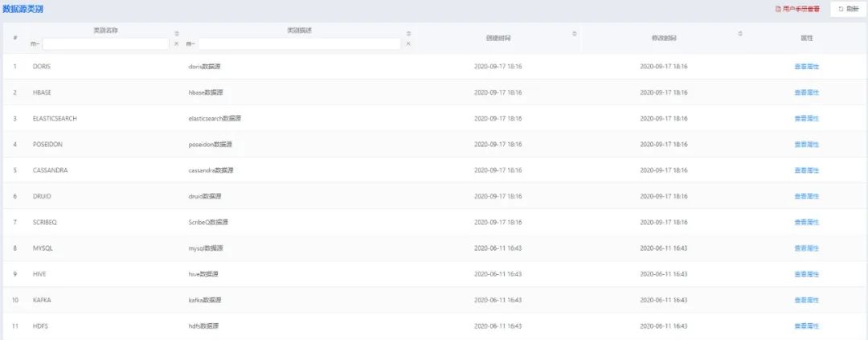This screenshot has width=868, height=340.
Task: Open the 用户手册查看 user manual link
Action: [797, 9]
